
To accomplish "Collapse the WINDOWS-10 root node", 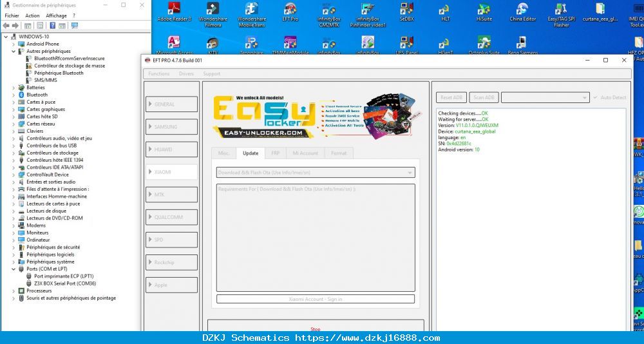I will tap(6, 37).
